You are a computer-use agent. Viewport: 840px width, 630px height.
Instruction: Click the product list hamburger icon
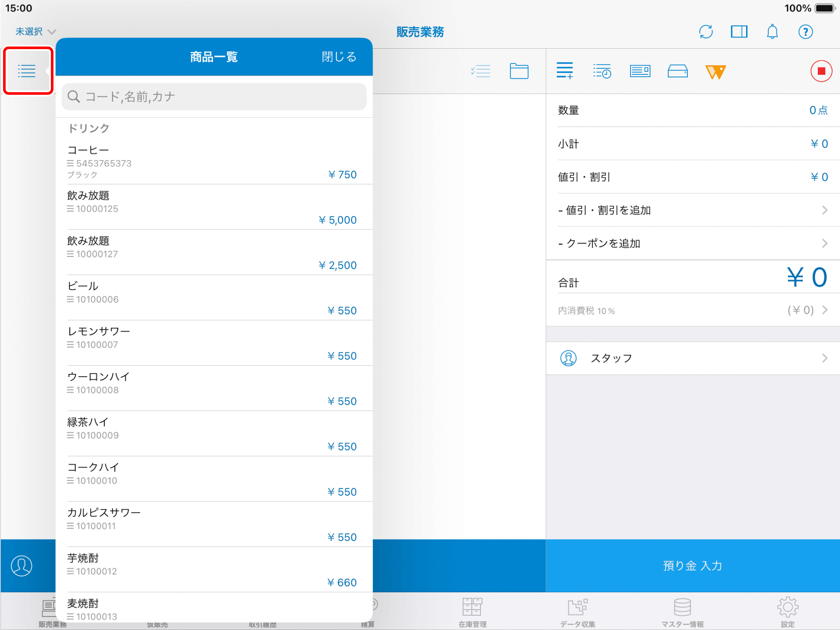(x=27, y=71)
